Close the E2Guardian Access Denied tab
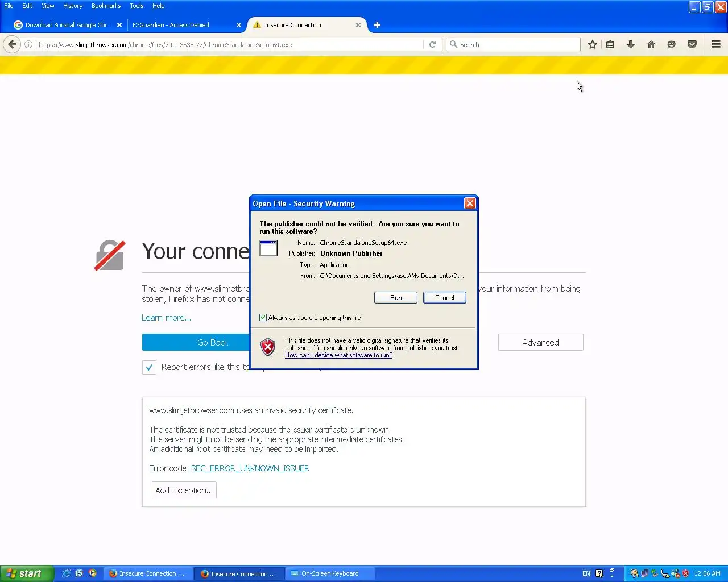The height and width of the screenshot is (582, 728). 239,25
